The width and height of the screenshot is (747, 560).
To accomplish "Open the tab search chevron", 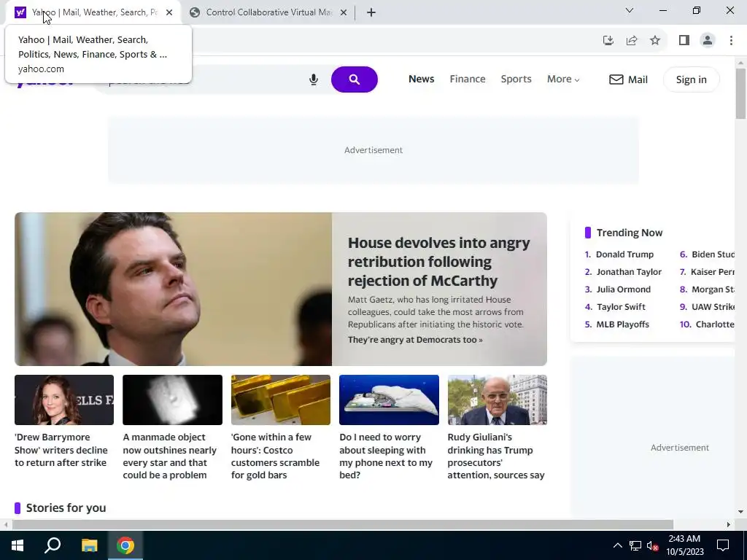I will click(x=630, y=10).
